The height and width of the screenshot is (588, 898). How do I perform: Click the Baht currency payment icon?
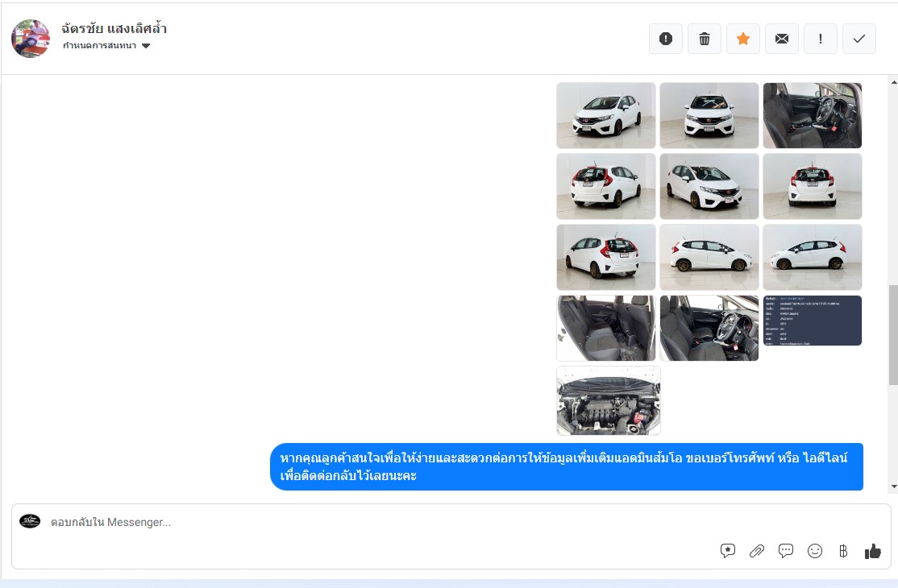pos(843,551)
